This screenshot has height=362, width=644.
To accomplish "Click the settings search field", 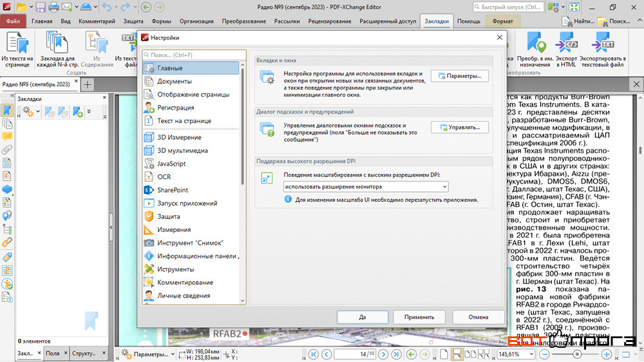I will point(194,55).
